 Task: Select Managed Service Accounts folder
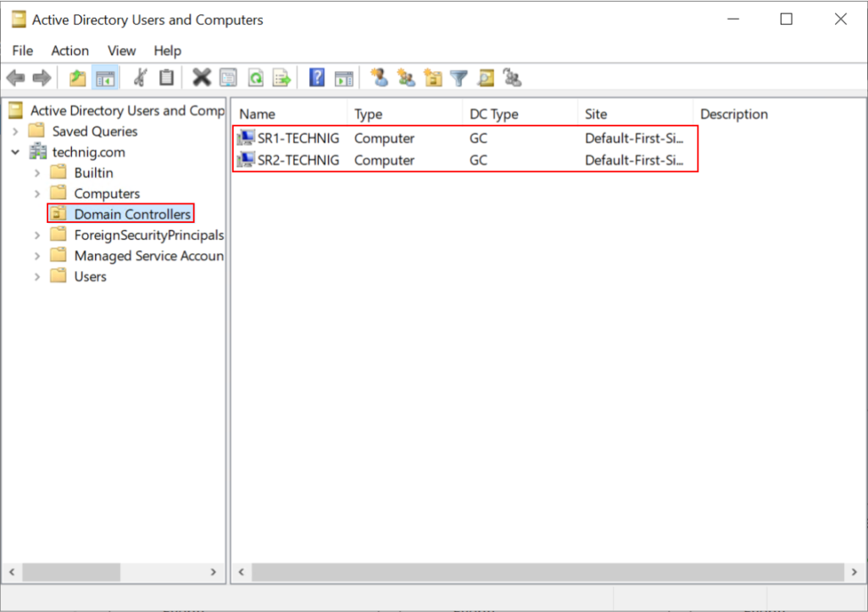149,256
